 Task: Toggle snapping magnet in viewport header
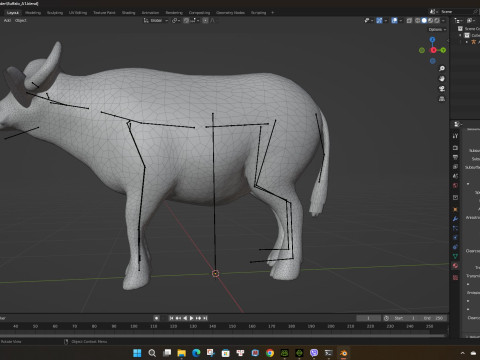[x=186, y=20]
